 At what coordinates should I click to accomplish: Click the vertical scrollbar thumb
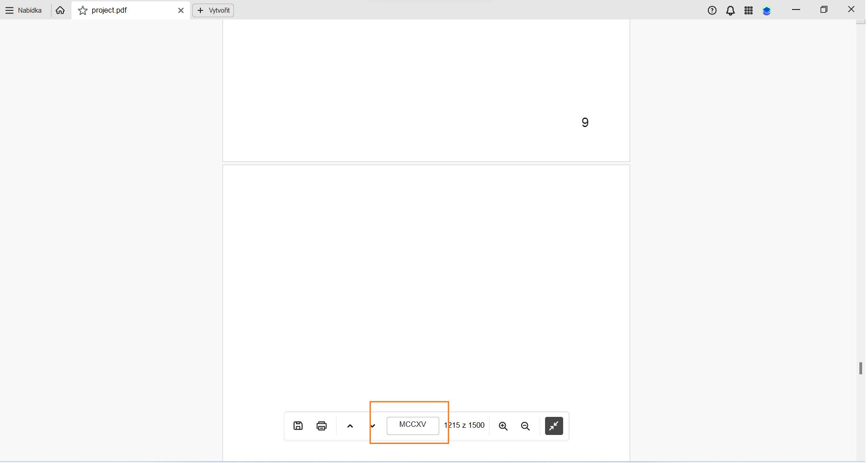pyautogui.click(x=860, y=368)
